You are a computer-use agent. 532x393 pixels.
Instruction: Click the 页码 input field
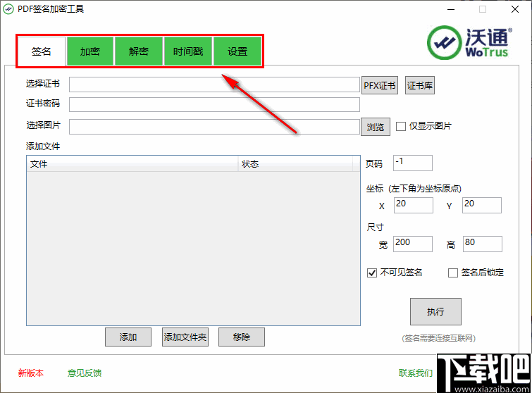(413, 163)
